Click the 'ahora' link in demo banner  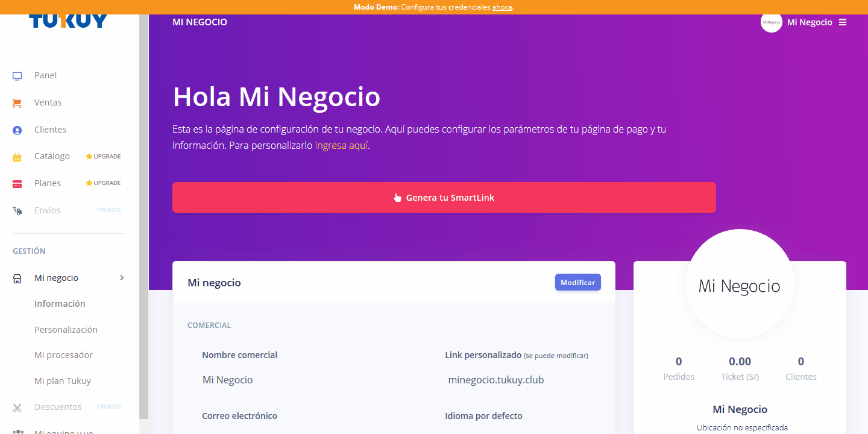(x=502, y=7)
